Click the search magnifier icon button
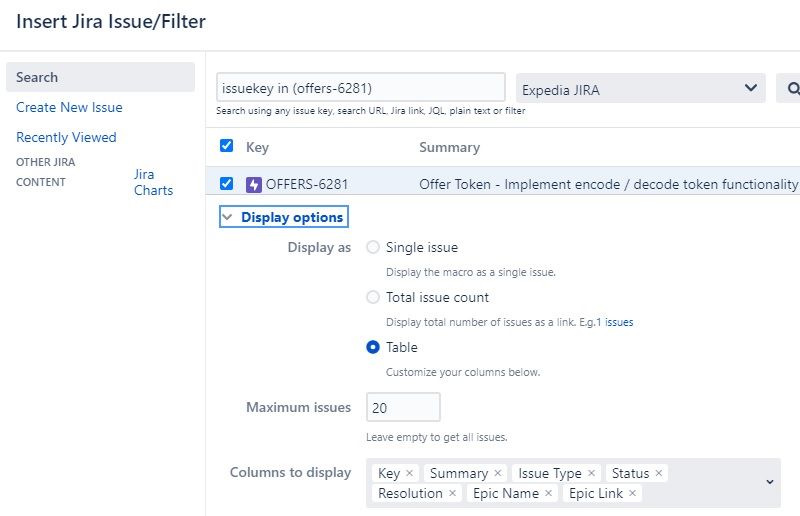Viewport: 800px width, 516px height. pos(789,88)
